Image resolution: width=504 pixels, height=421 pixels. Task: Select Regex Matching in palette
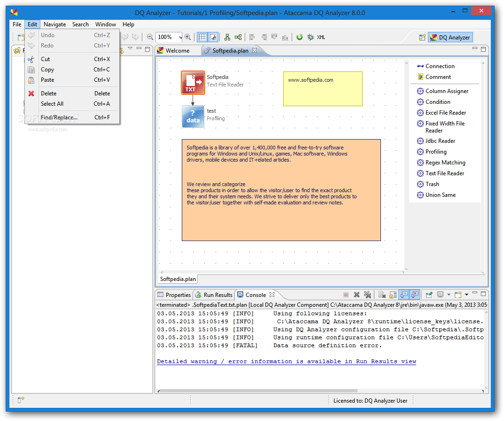(441, 163)
